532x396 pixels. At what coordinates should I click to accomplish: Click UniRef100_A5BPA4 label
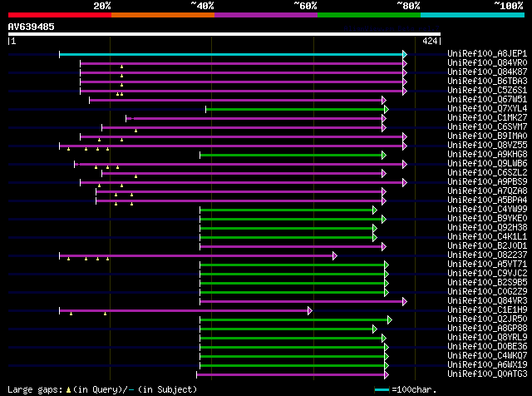click(487, 200)
